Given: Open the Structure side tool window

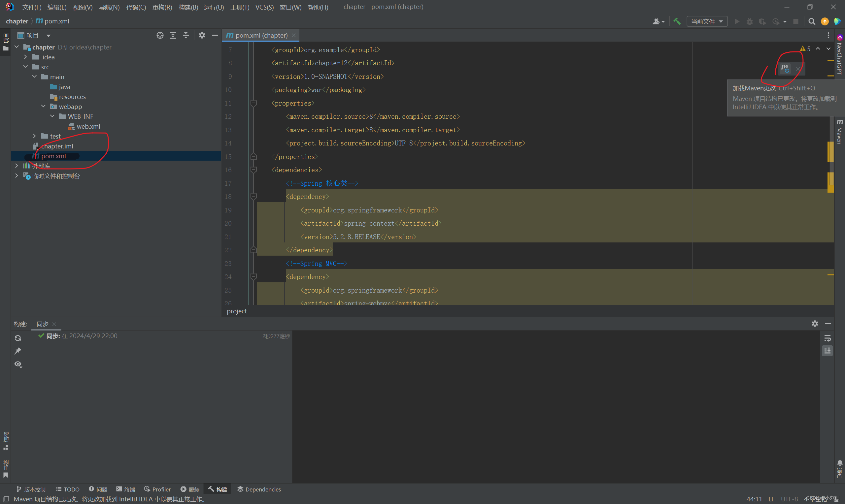Looking at the screenshot, I should tap(6, 441).
